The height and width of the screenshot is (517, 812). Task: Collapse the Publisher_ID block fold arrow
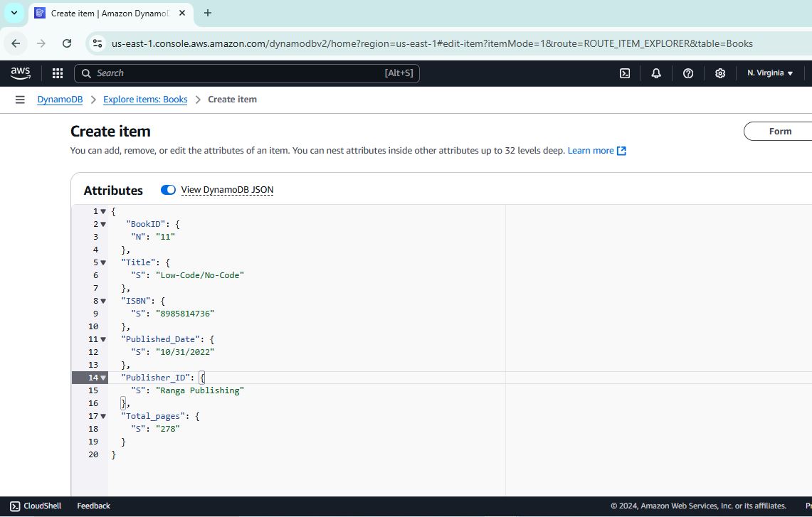pos(104,378)
